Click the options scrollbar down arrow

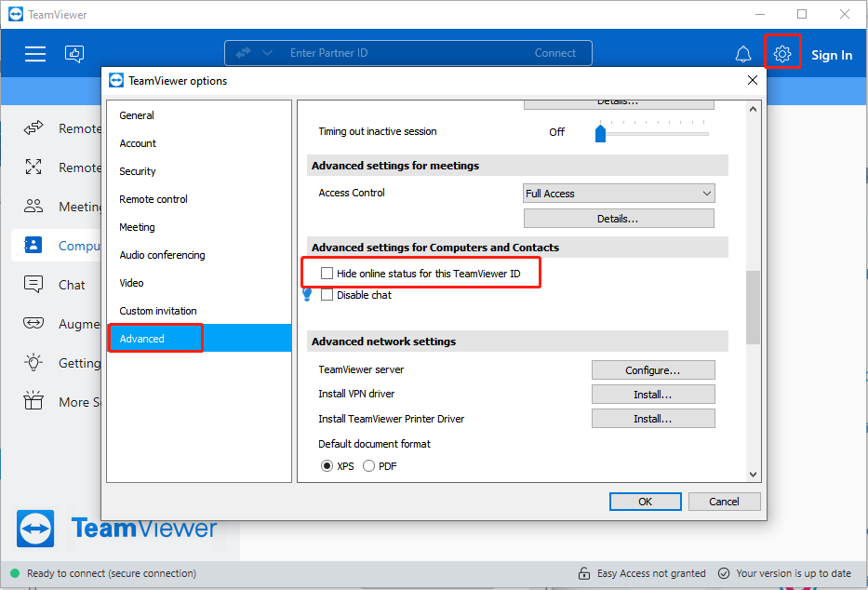click(x=753, y=475)
